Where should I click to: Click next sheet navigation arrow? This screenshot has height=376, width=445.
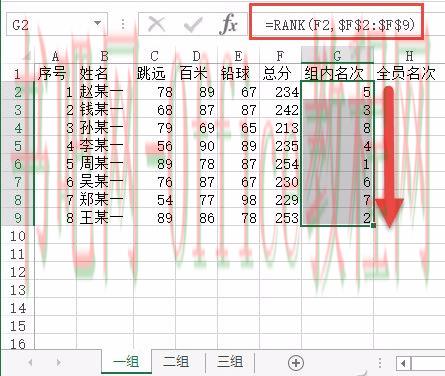(59, 362)
